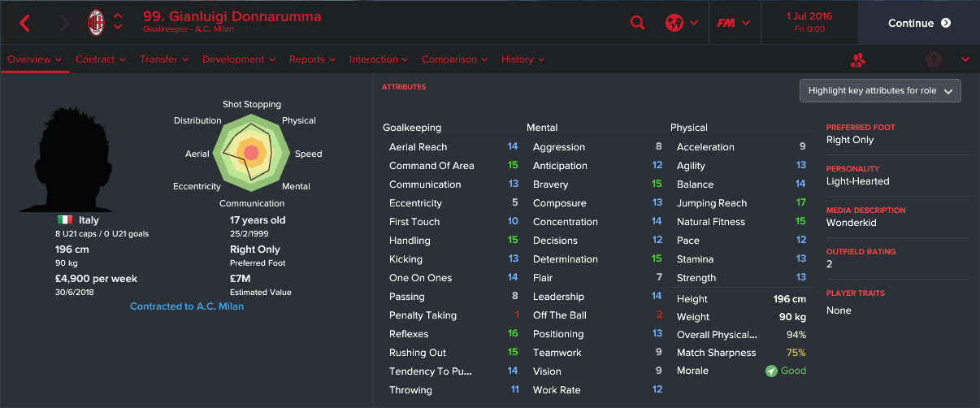Open the Development tab menu
The width and height of the screenshot is (980, 408).
[239, 59]
